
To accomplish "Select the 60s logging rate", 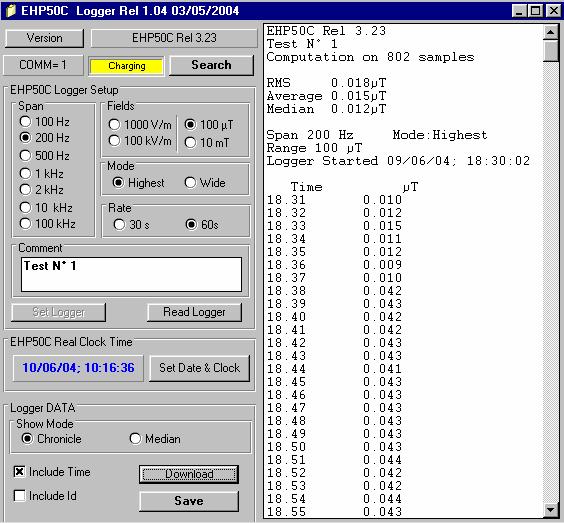I will pos(202,224).
